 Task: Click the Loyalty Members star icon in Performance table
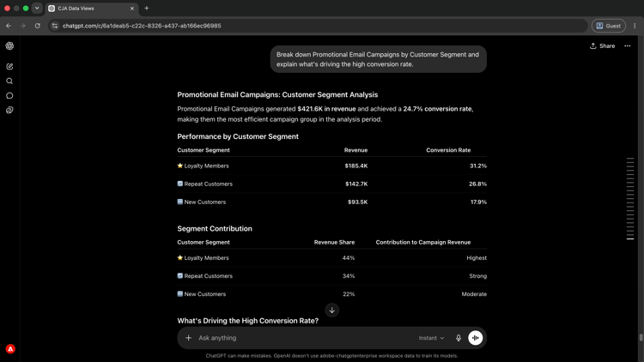[x=180, y=166]
